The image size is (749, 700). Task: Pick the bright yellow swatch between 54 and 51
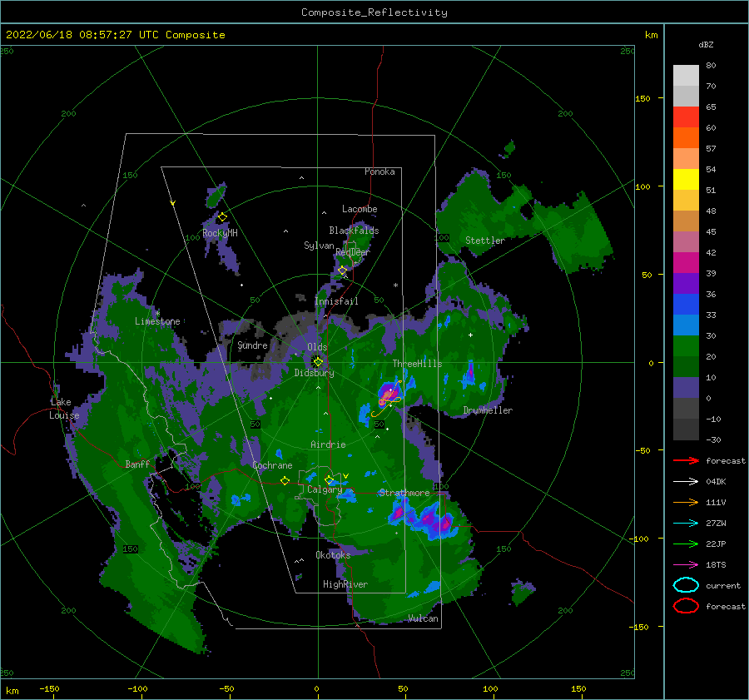pos(686,180)
